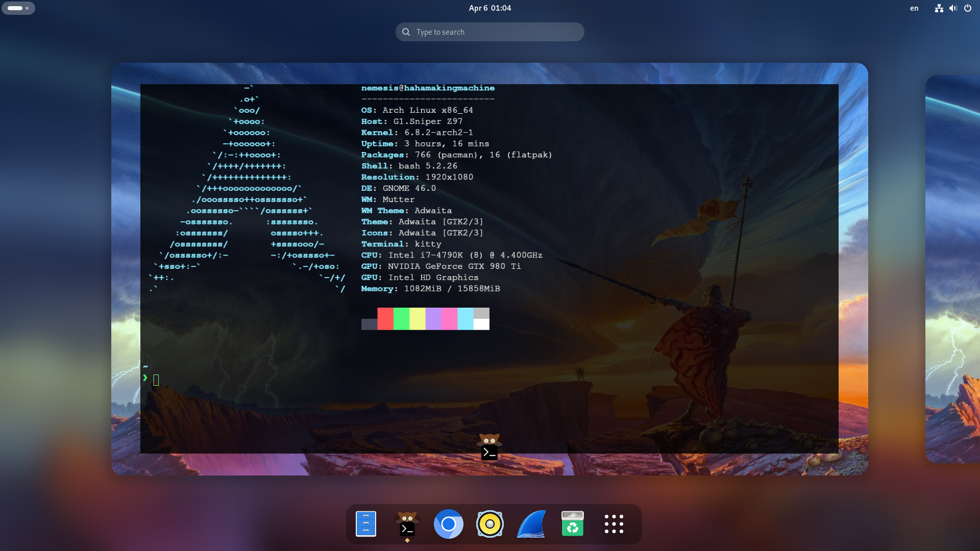The width and height of the screenshot is (980, 551).
Task: Open network status icon in top bar
Action: [x=939, y=8]
